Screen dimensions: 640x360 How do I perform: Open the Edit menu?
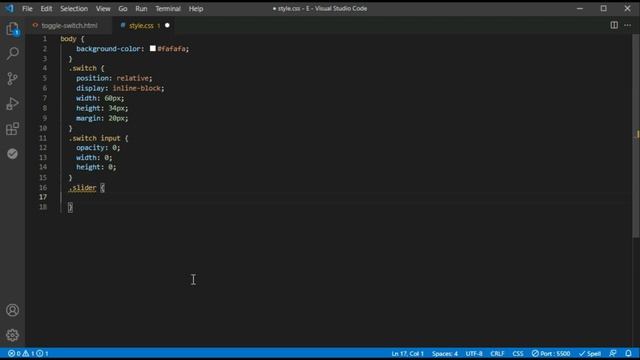(46, 9)
